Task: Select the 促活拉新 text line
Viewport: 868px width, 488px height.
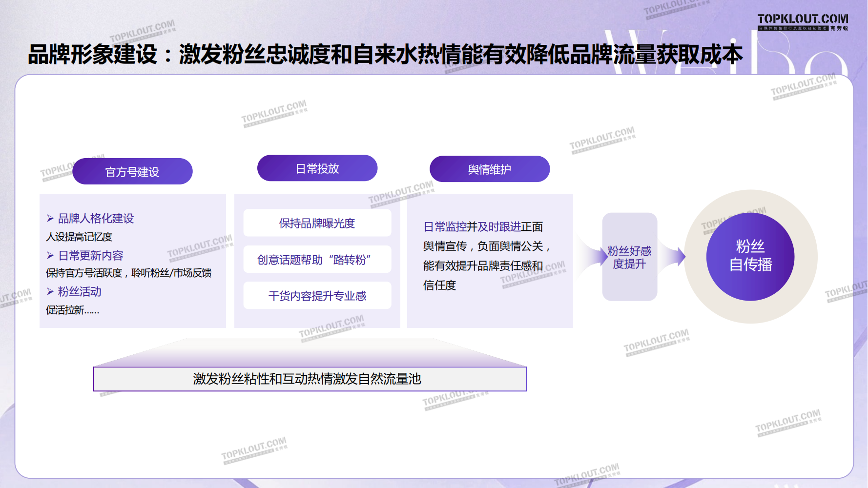Action: click(73, 310)
